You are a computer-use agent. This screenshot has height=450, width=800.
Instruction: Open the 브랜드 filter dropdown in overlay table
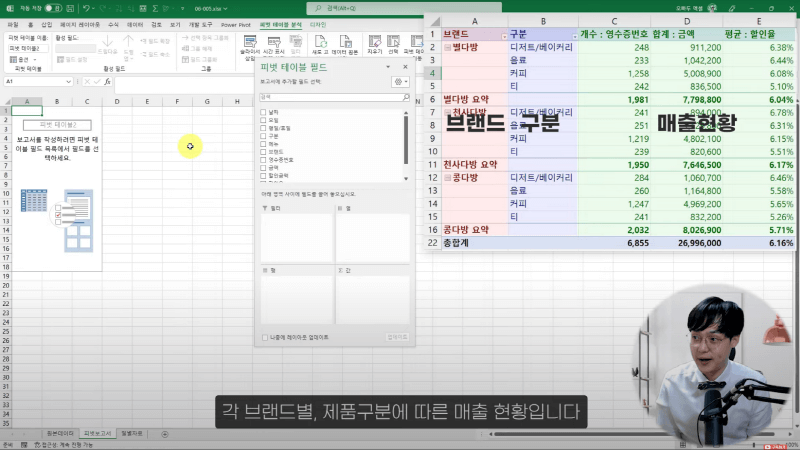[x=504, y=37]
